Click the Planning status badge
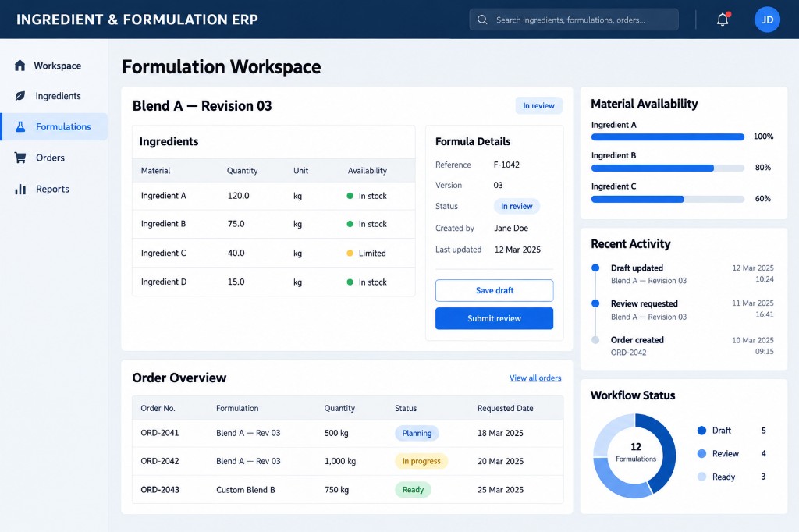799x532 pixels. click(417, 433)
